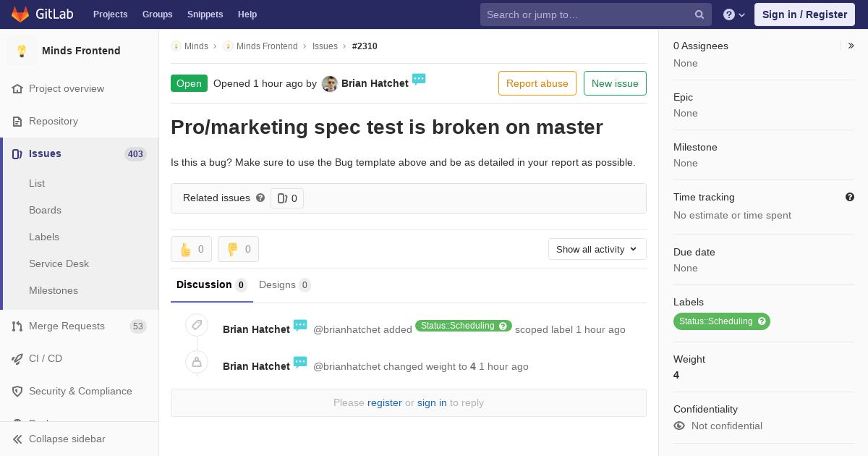Click the #2310 breadcrumb
This screenshot has height=456, width=868.
[x=365, y=46]
